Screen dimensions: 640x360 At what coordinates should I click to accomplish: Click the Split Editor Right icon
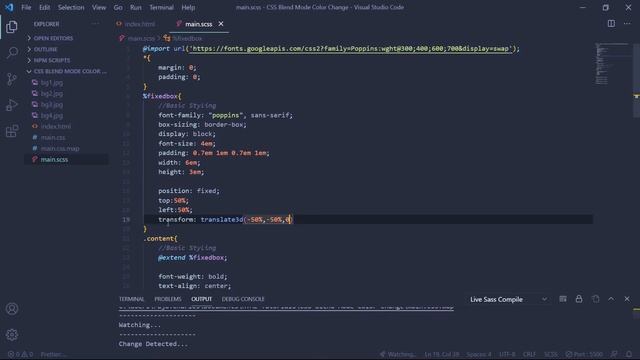pos(611,24)
